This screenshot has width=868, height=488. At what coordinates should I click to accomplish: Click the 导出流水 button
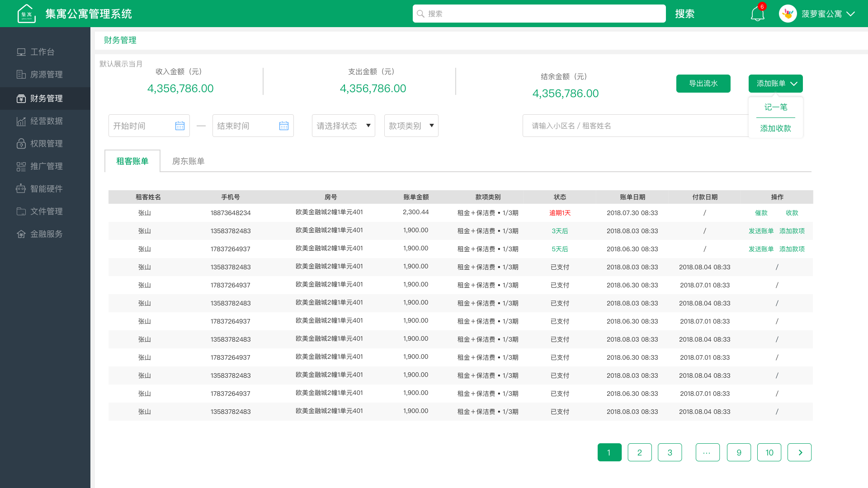click(x=703, y=84)
